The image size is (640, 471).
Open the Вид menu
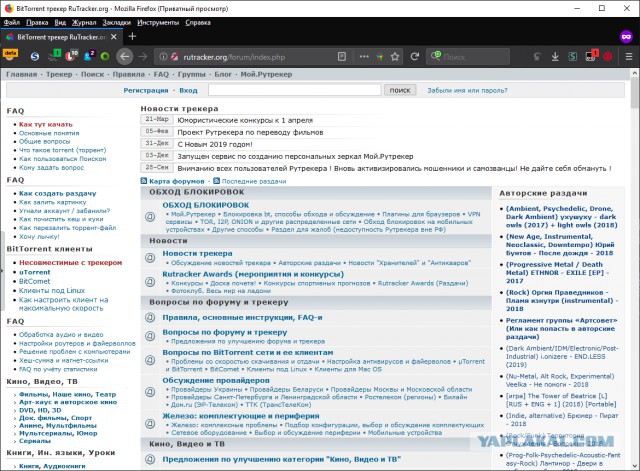tap(60, 22)
